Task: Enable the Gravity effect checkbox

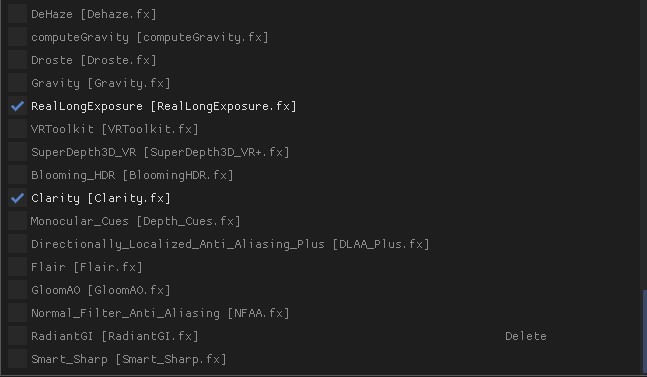Action: (x=17, y=83)
